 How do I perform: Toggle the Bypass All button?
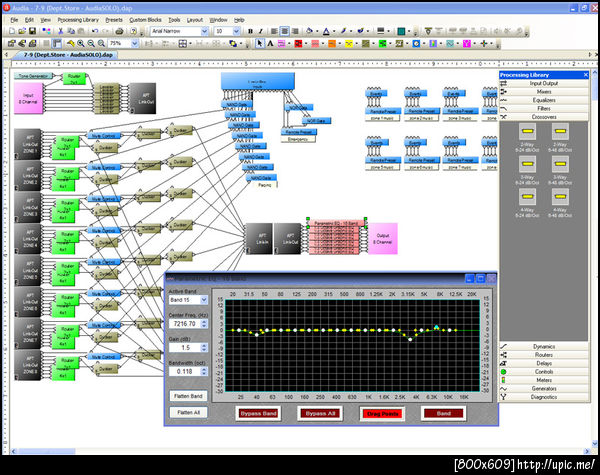click(320, 413)
